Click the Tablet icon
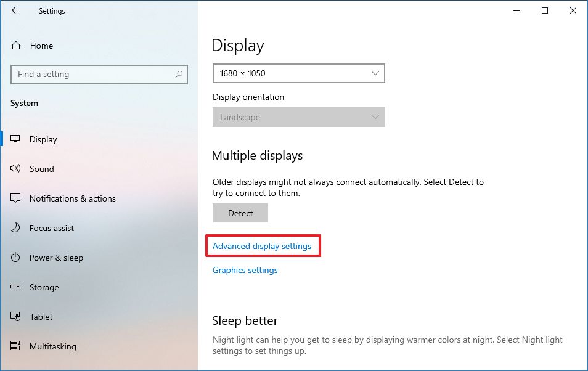The image size is (588, 371). (16, 317)
